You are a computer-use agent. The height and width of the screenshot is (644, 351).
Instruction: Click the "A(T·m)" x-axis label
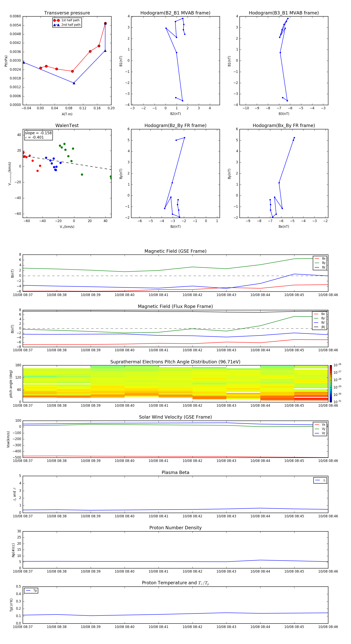coord(67,114)
